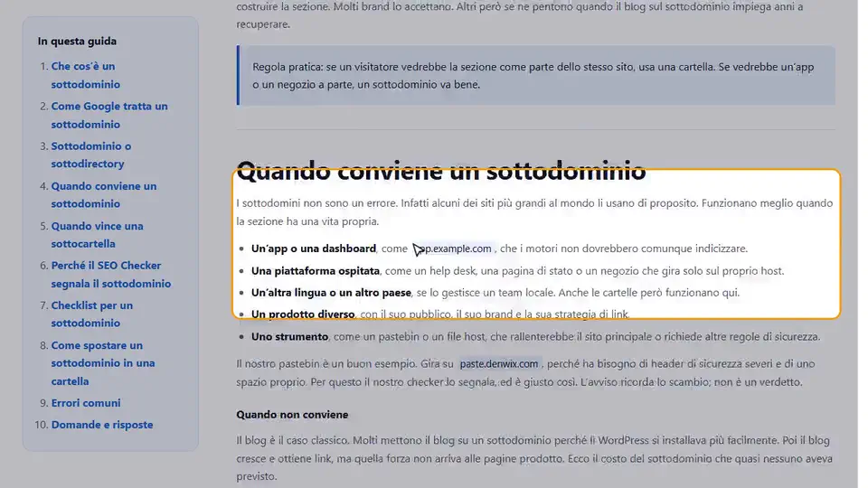This screenshot has width=868, height=488.
Task: Click paragraph starting 'I sottodomini non sono un errore'
Action: 534,211
